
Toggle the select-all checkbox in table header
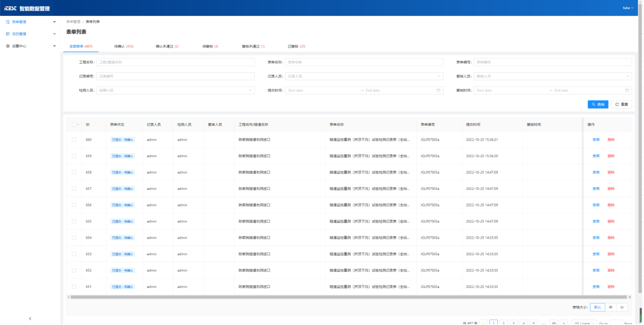click(74, 125)
